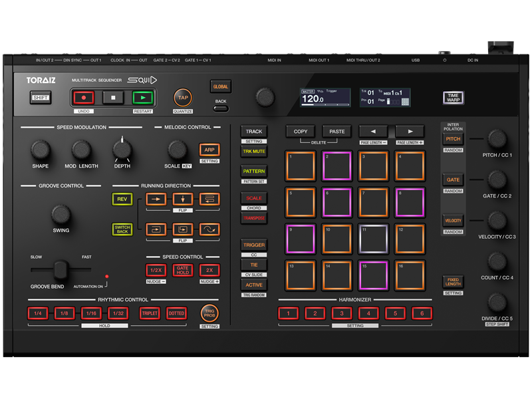
Task: Click the PASTE button
Action: click(337, 132)
